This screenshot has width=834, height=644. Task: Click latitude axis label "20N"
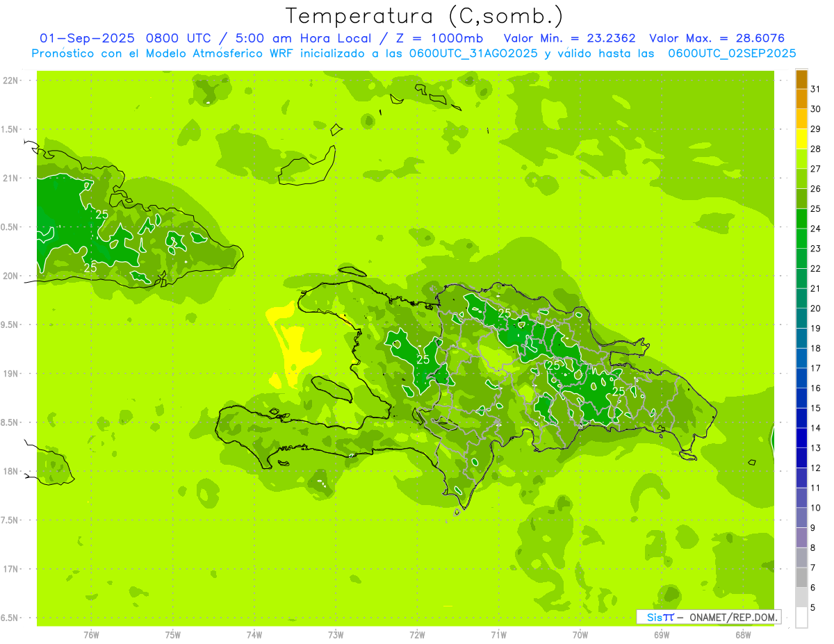point(11,276)
